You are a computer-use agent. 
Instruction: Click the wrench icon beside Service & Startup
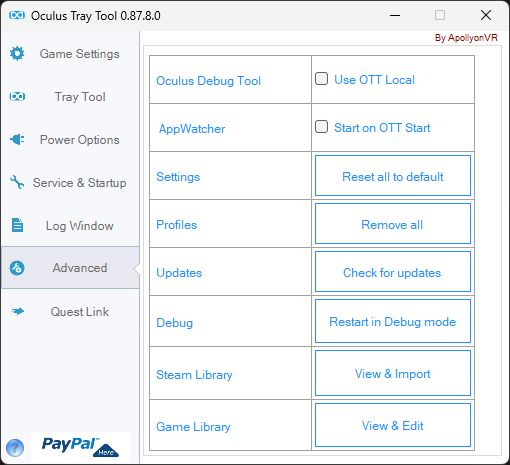(17, 182)
